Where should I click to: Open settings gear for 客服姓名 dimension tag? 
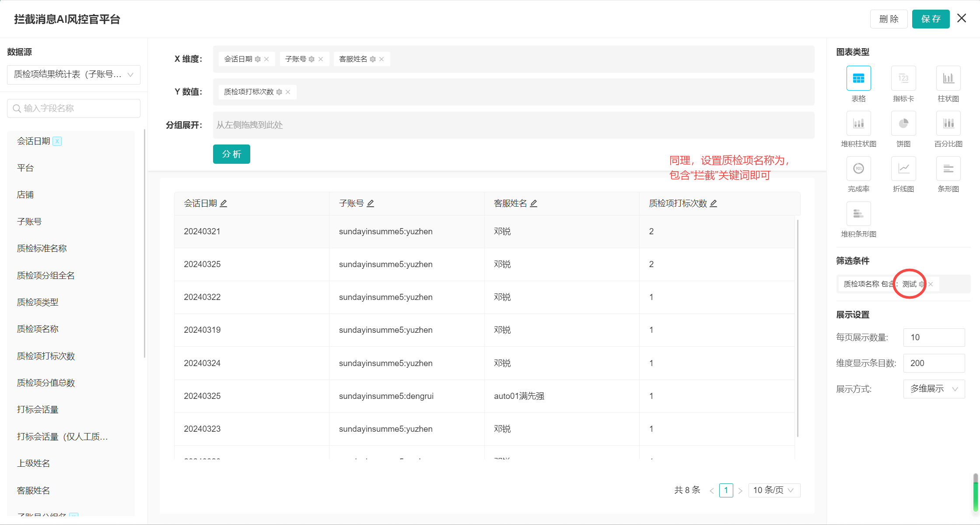(373, 59)
